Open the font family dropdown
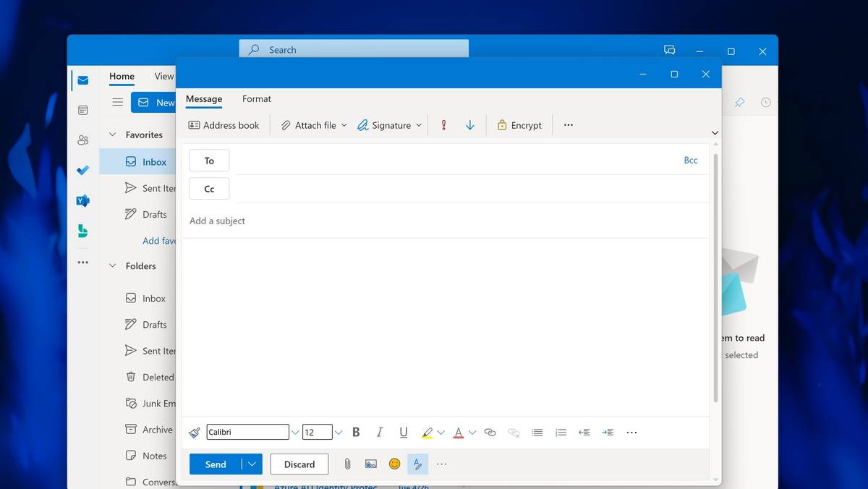Screen dimensions: 868x489 click(x=294, y=432)
